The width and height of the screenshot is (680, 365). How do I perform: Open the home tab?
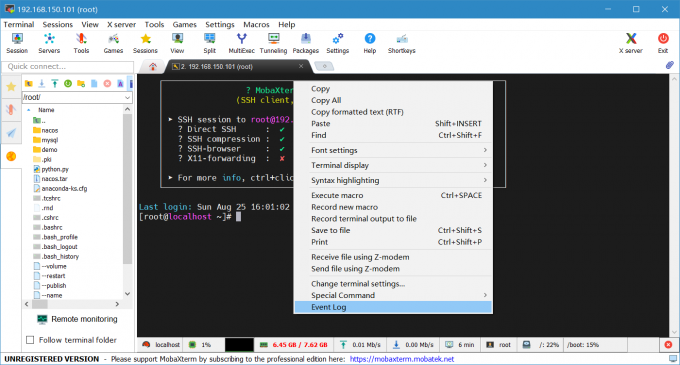(153, 66)
